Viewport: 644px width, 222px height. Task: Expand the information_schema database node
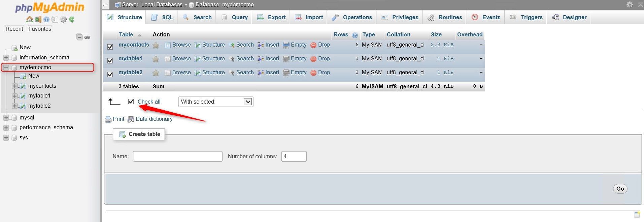[6, 58]
